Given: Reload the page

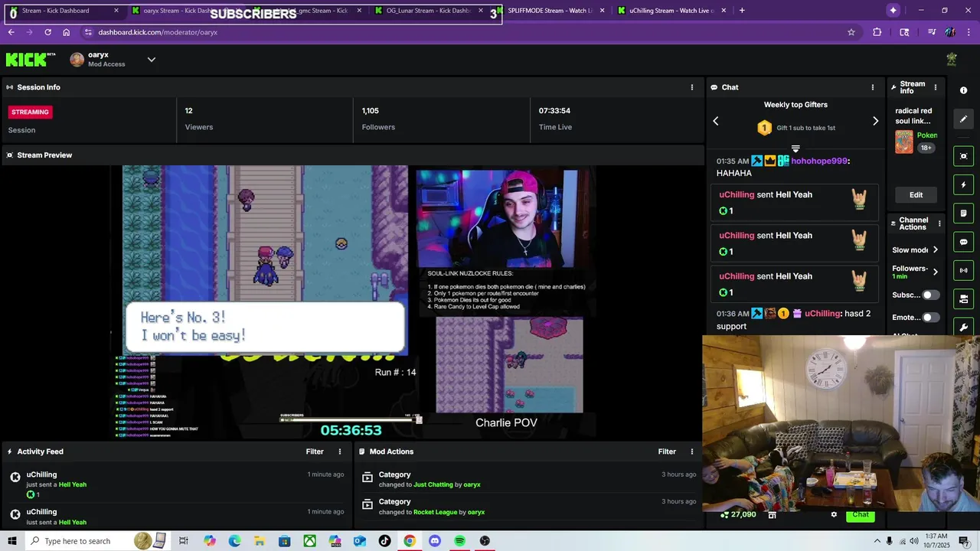Looking at the screenshot, I should coord(47,32).
